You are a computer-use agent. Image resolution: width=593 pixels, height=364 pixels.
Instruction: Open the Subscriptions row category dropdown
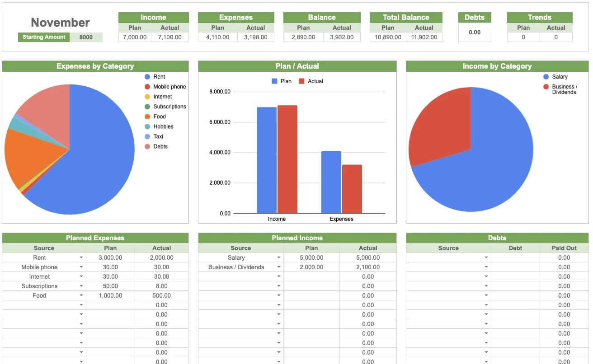(x=81, y=286)
